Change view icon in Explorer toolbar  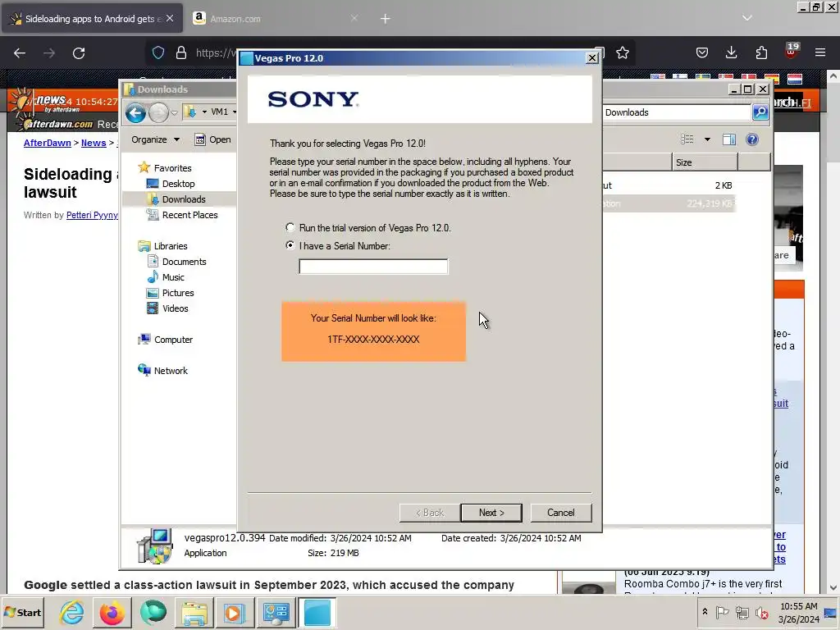pos(687,139)
